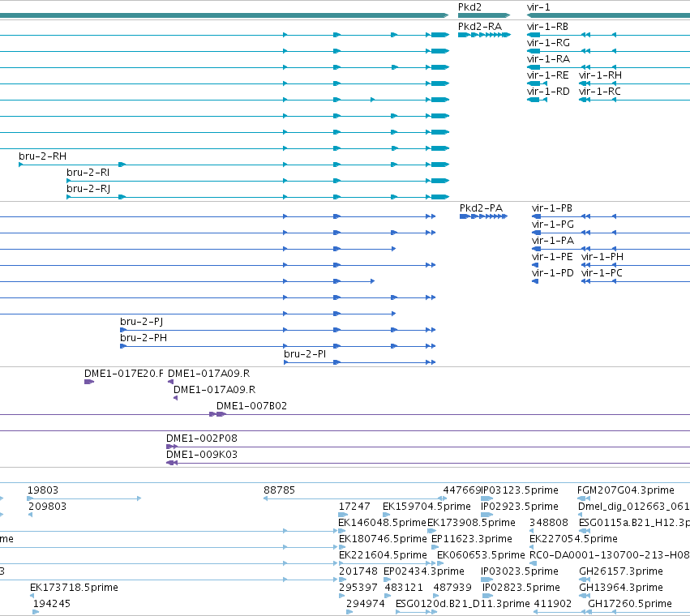Select the bru-2-RH transcript label

pos(43,156)
